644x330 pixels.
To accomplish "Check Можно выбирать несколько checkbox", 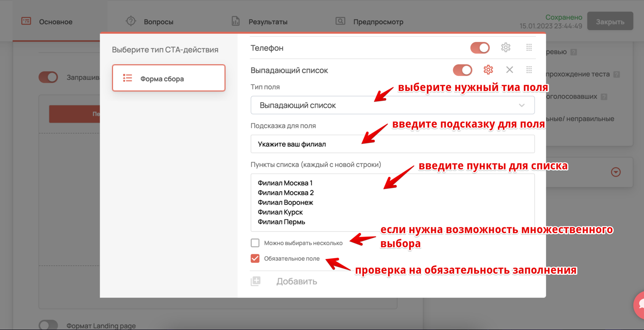I will click(x=255, y=243).
